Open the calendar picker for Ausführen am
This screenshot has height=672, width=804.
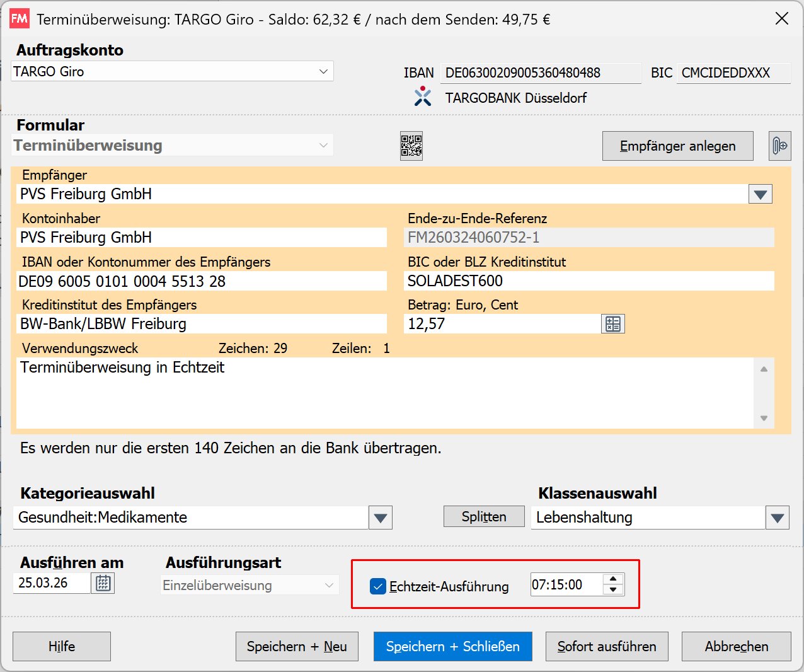coord(103,583)
